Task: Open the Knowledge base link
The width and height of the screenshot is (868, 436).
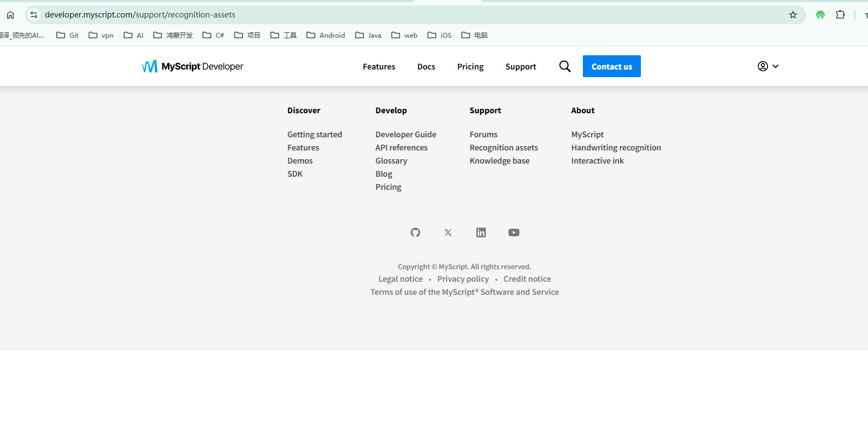Action: pyautogui.click(x=500, y=161)
